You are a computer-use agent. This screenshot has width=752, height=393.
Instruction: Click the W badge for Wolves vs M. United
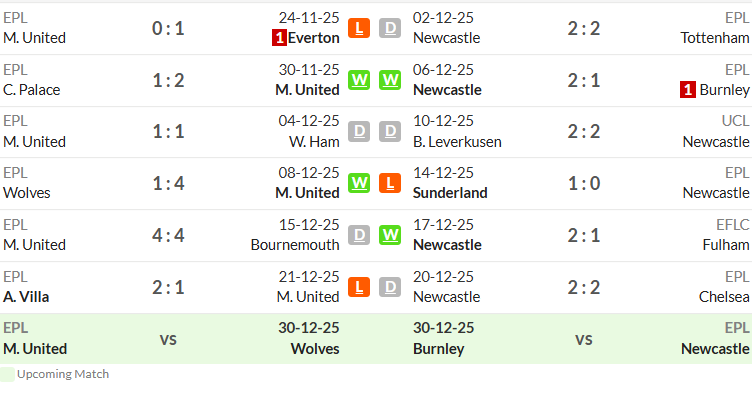click(x=359, y=183)
